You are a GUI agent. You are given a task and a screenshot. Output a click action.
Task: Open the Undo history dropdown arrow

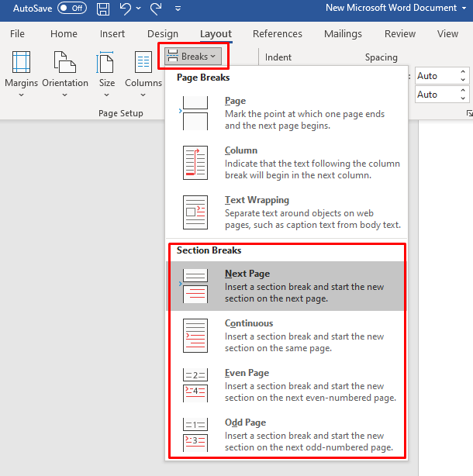point(138,9)
